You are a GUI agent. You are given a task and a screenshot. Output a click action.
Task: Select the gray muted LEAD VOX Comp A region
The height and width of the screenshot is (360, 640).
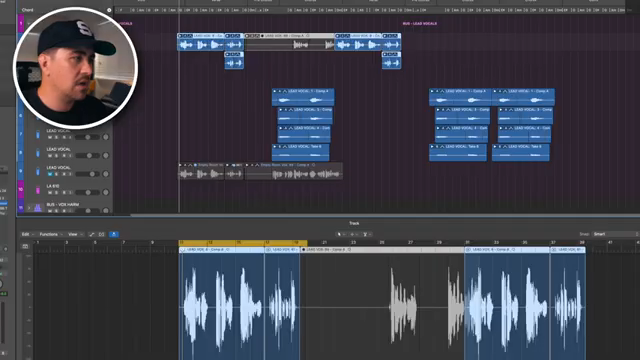coord(289,42)
